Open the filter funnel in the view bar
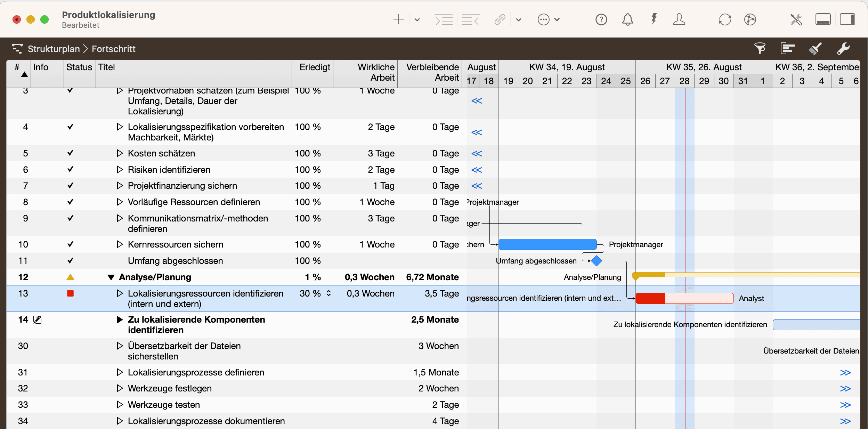Screen dimensions: 868x429 pyautogui.click(x=760, y=49)
